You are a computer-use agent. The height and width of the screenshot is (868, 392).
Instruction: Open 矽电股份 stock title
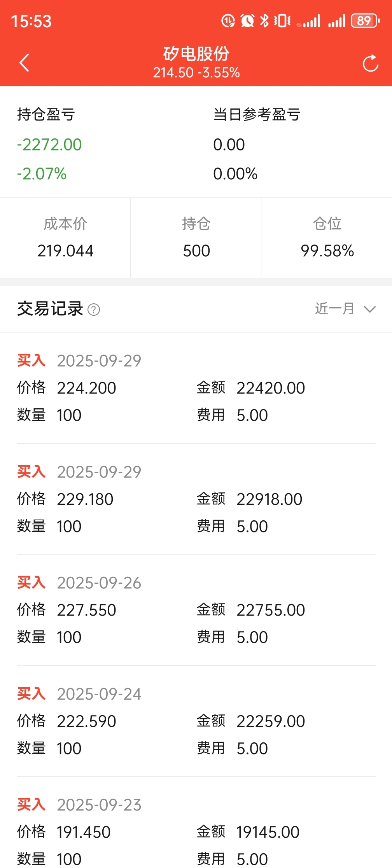tap(196, 54)
